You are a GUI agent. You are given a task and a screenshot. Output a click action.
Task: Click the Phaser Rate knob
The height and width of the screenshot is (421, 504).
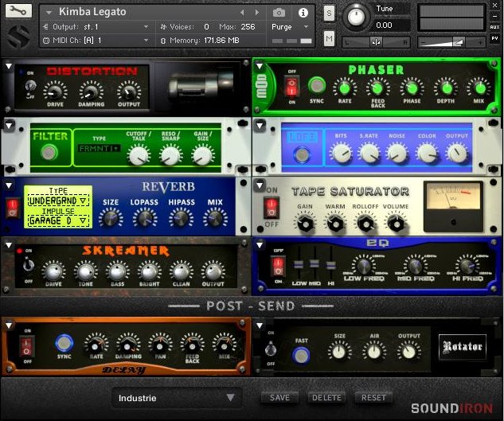pyautogui.click(x=345, y=88)
